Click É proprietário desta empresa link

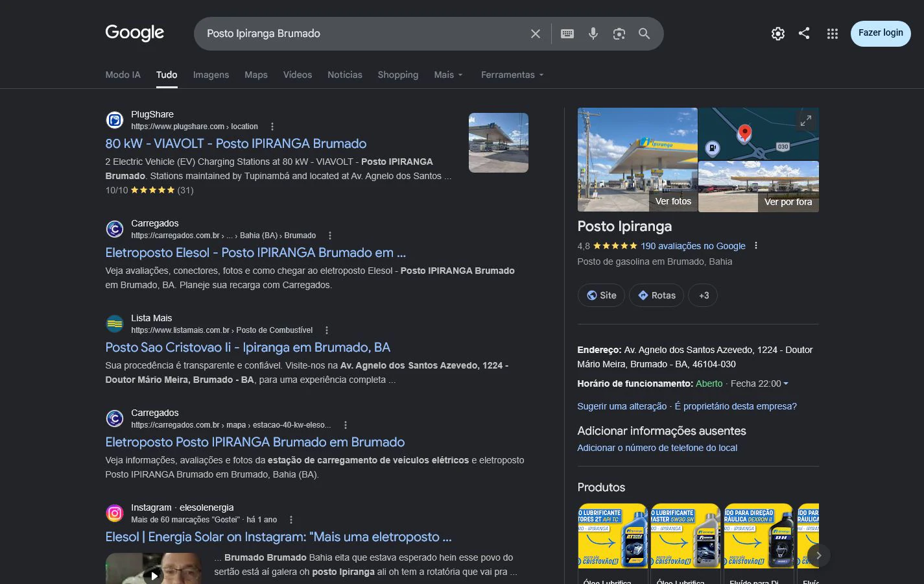click(736, 406)
